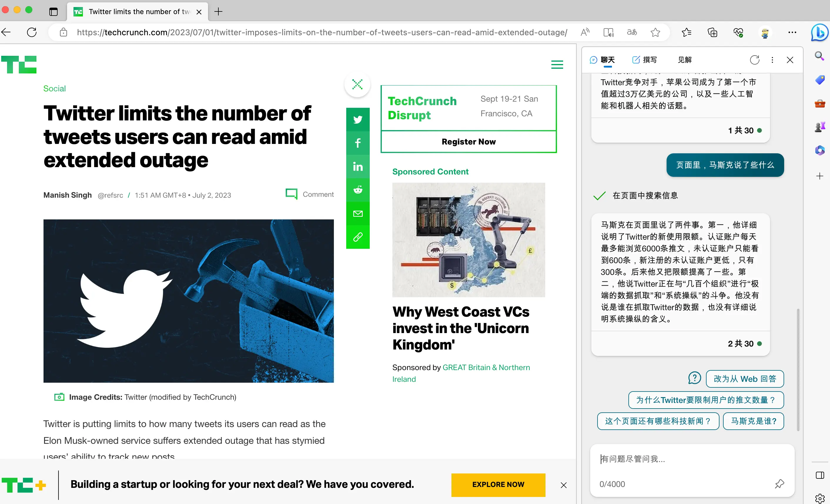The width and height of the screenshot is (830, 504).
Task: Toggle sidebar visibility icon at bottom
Action: (819, 475)
